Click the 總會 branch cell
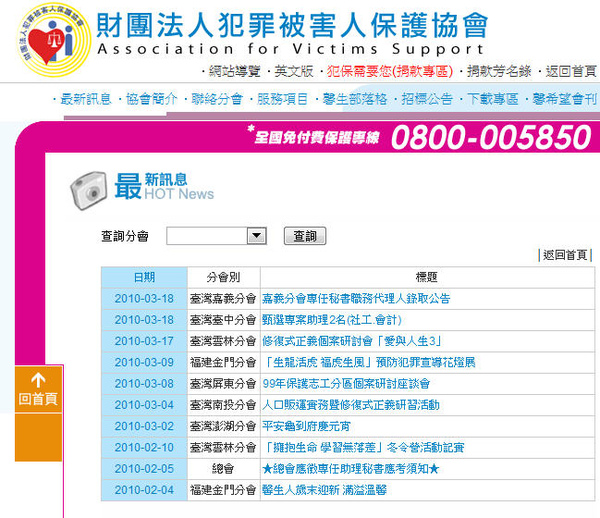600x518 pixels. [x=223, y=469]
